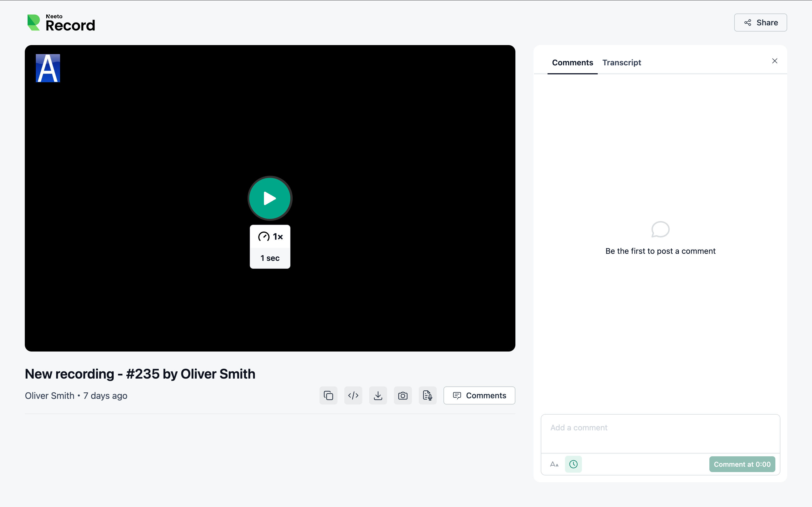Select the Comments tab
This screenshot has width=812, height=507.
click(572, 63)
